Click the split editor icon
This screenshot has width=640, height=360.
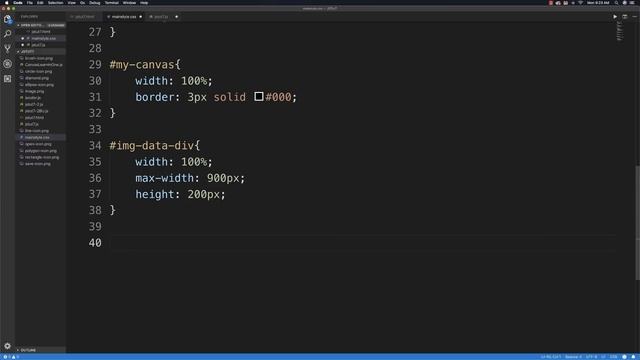(624, 17)
